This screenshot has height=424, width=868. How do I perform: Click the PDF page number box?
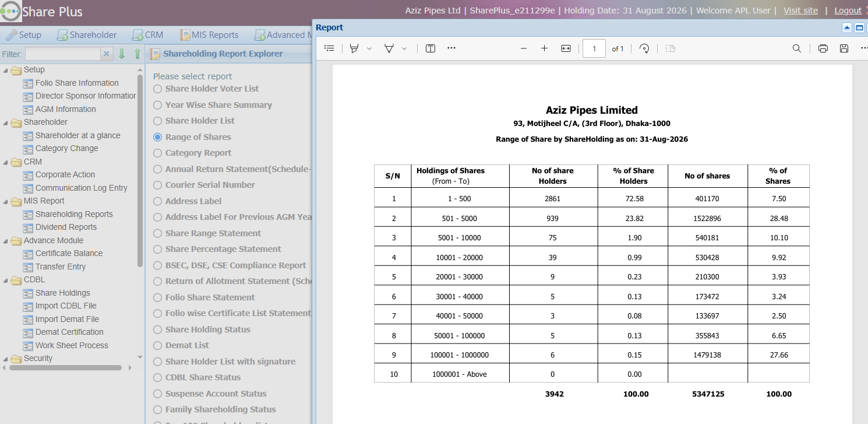(x=594, y=49)
